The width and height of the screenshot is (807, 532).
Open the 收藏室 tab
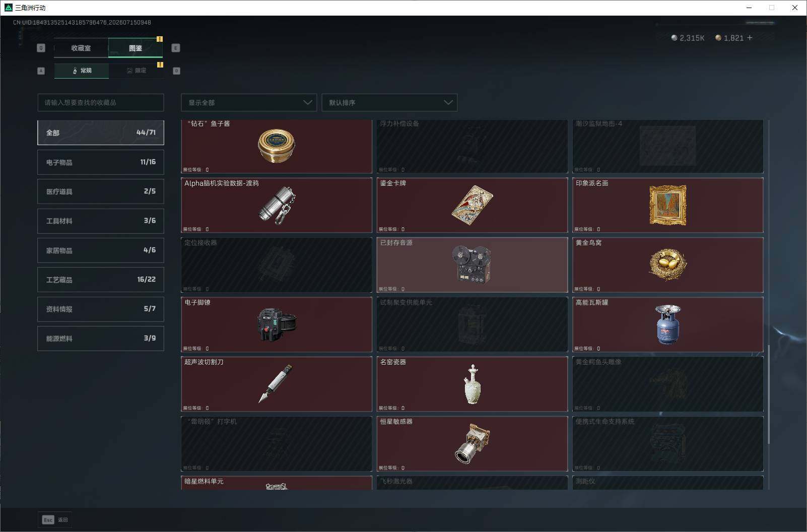pos(81,48)
